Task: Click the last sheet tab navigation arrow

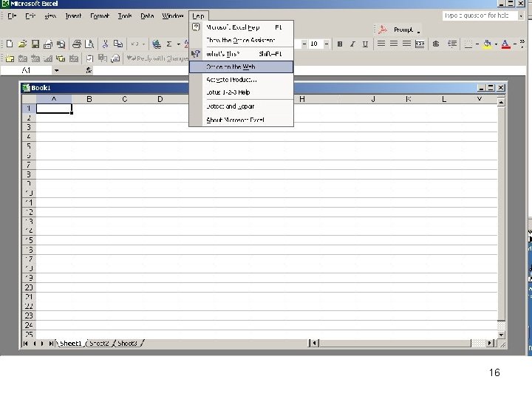Action: coord(50,344)
